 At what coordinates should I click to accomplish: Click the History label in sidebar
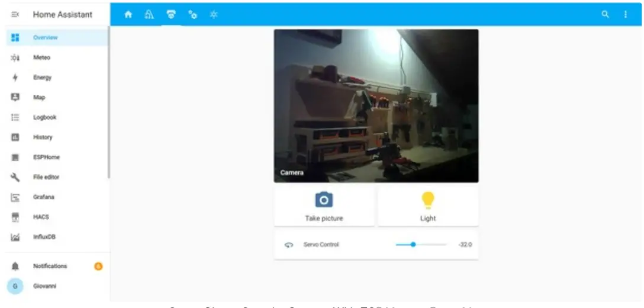[x=43, y=137]
